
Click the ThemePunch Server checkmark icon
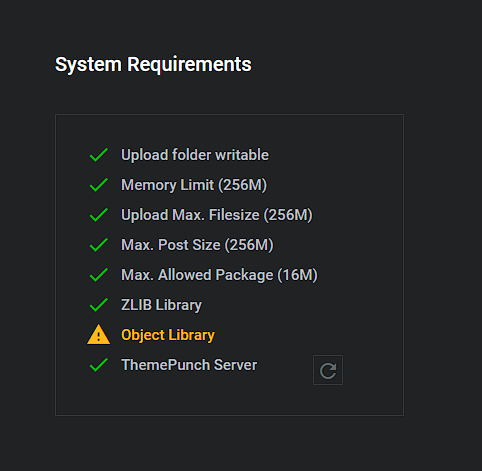point(99,365)
